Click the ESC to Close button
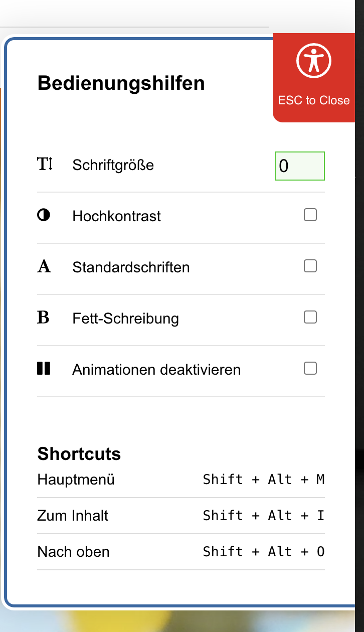364x632 pixels. click(314, 100)
